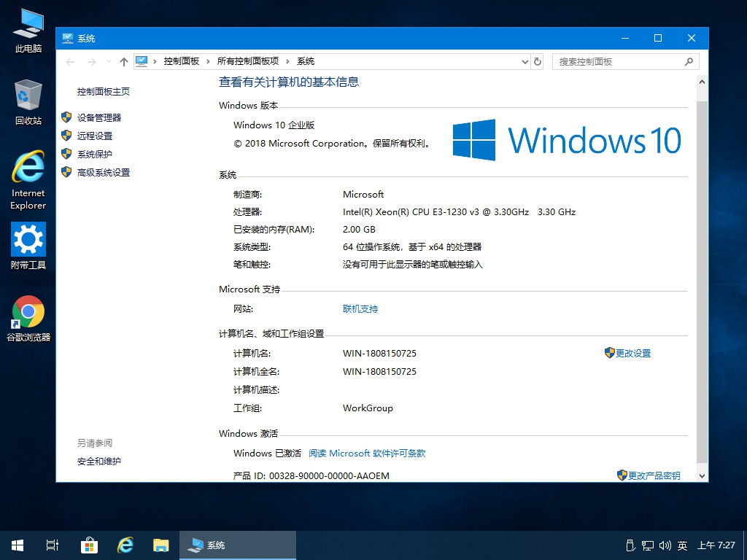Select 系统 window taskbar button
The width and height of the screenshot is (747, 560).
point(238,545)
